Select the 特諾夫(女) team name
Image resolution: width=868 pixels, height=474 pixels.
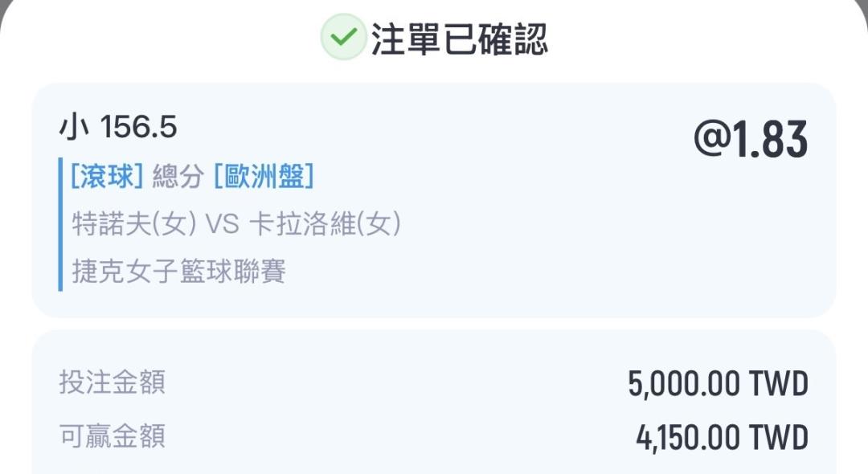(134, 224)
